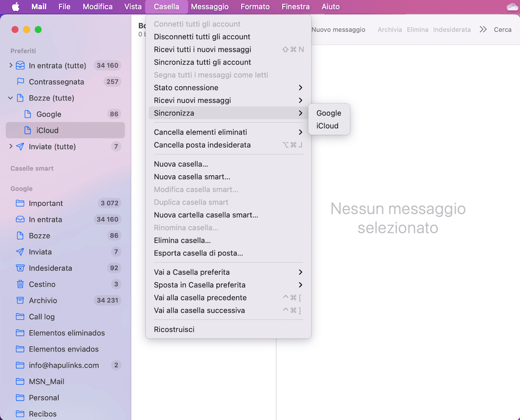
Task: Click the draft icon next to iCloud
Action: coord(28,130)
